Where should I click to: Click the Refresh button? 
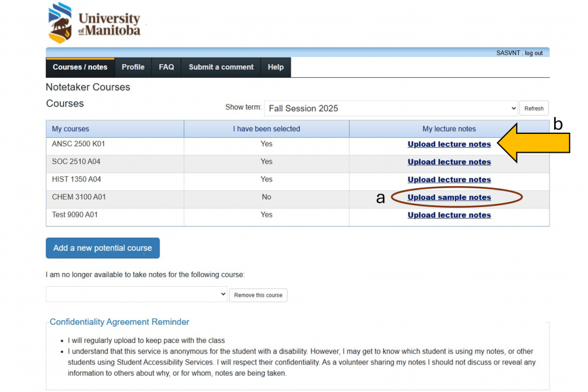pyautogui.click(x=534, y=108)
